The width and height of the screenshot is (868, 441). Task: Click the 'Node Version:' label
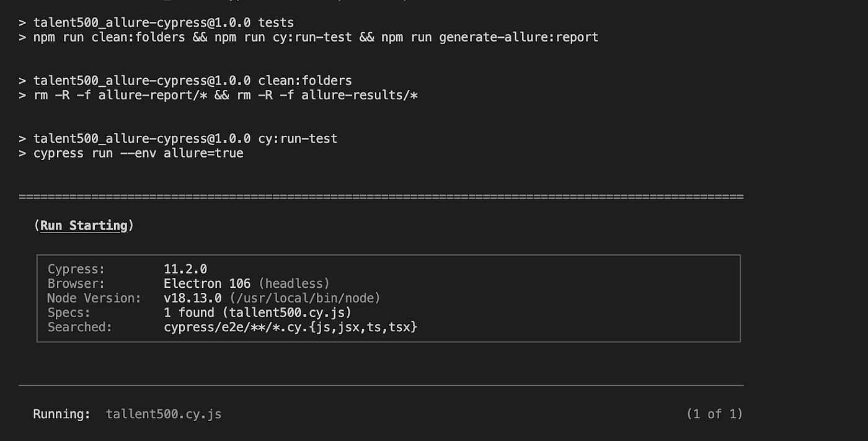point(94,298)
